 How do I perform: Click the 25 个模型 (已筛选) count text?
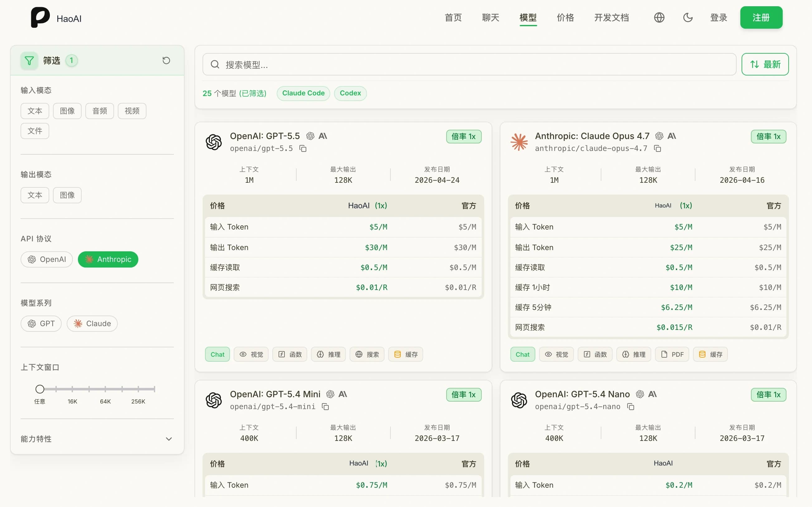point(235,93)
